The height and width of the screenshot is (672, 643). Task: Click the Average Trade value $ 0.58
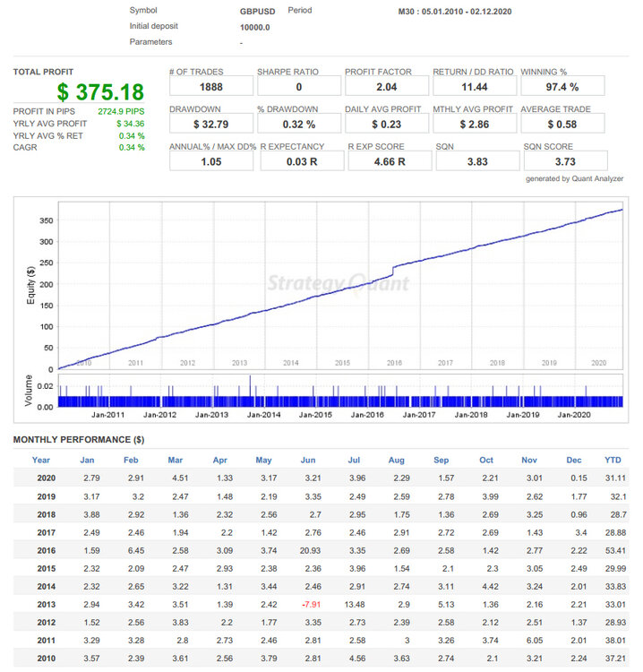coord(562,125)
